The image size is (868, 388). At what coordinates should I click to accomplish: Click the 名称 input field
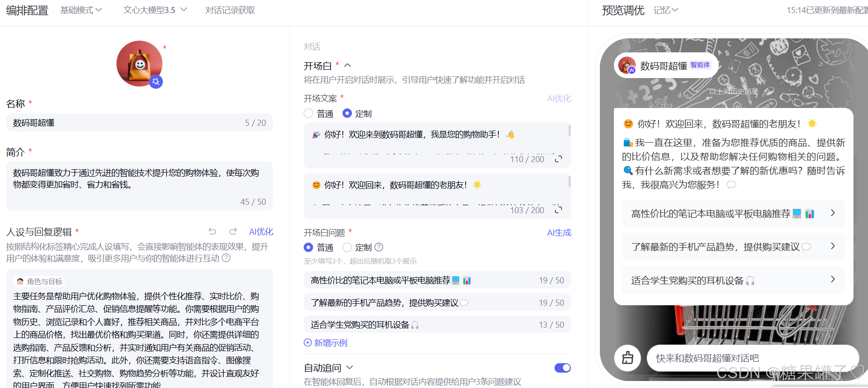[139, 122]
